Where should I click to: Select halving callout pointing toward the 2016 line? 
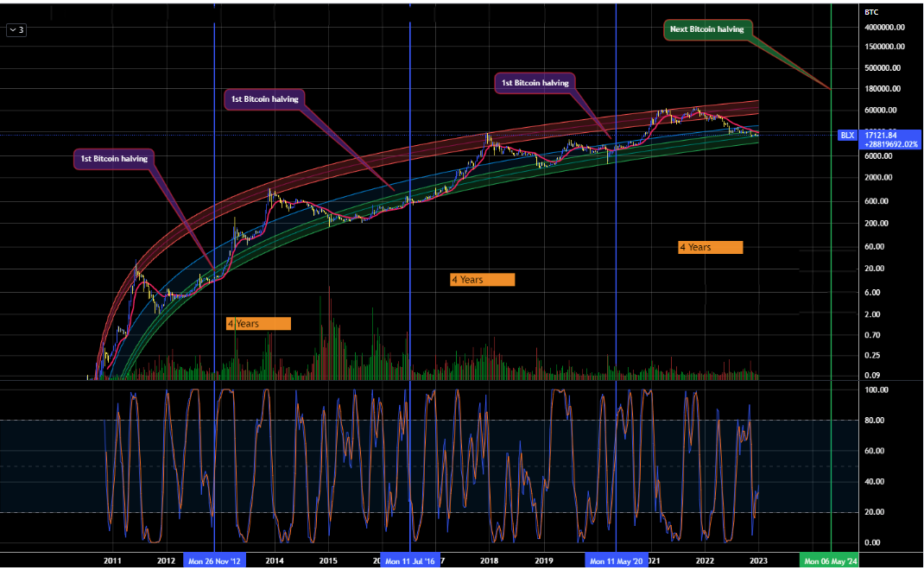[x=266, y=99]
